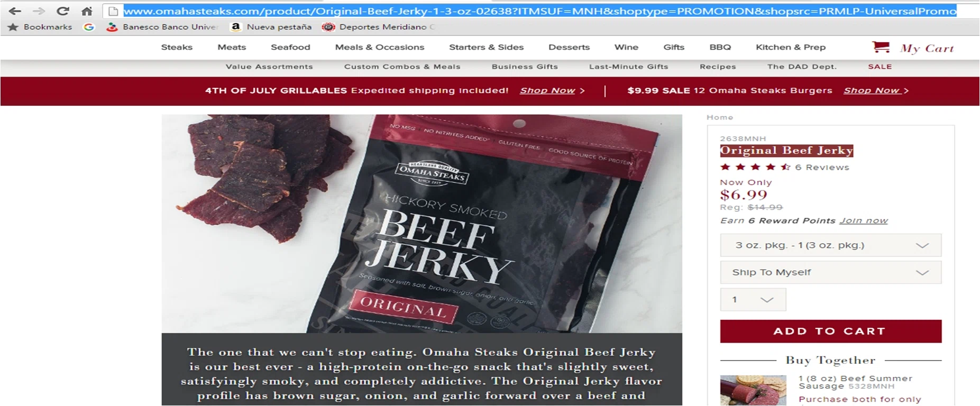Open the Seafood menu

click(290, 47)
